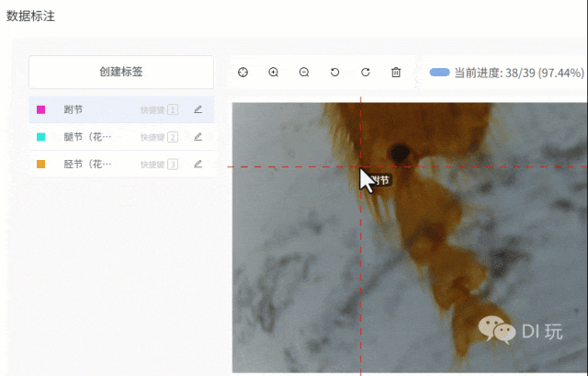Screen dimensions: 588x376
Task: Click the insect leg image canvas
Action: (410, 237)
